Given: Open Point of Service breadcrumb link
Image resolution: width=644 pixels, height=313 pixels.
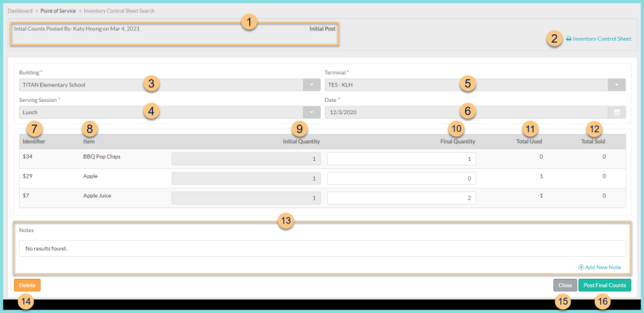Looking at the screenshot, I should click(58, 11).
